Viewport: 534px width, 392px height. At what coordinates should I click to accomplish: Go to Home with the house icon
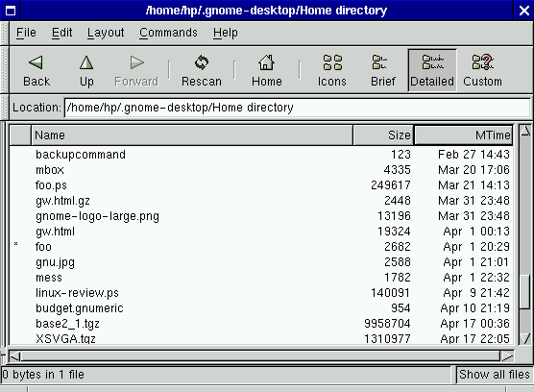point(267,62)
